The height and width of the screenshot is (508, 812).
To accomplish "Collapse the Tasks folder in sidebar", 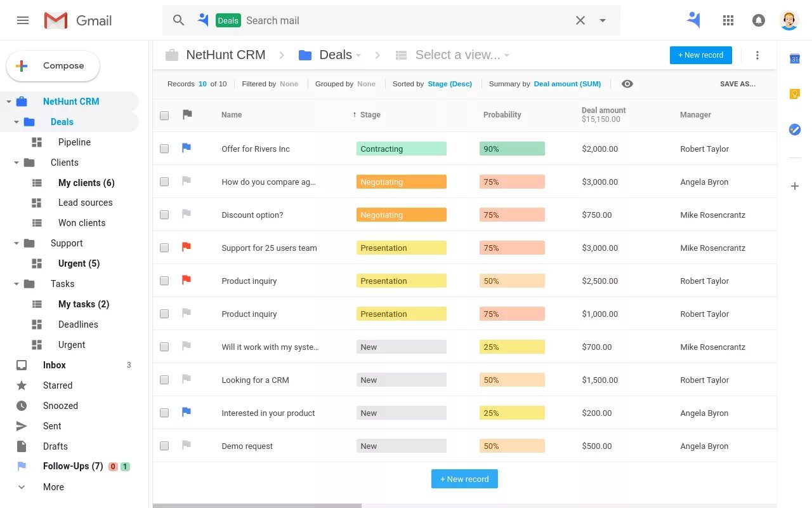I will (16, 284).
